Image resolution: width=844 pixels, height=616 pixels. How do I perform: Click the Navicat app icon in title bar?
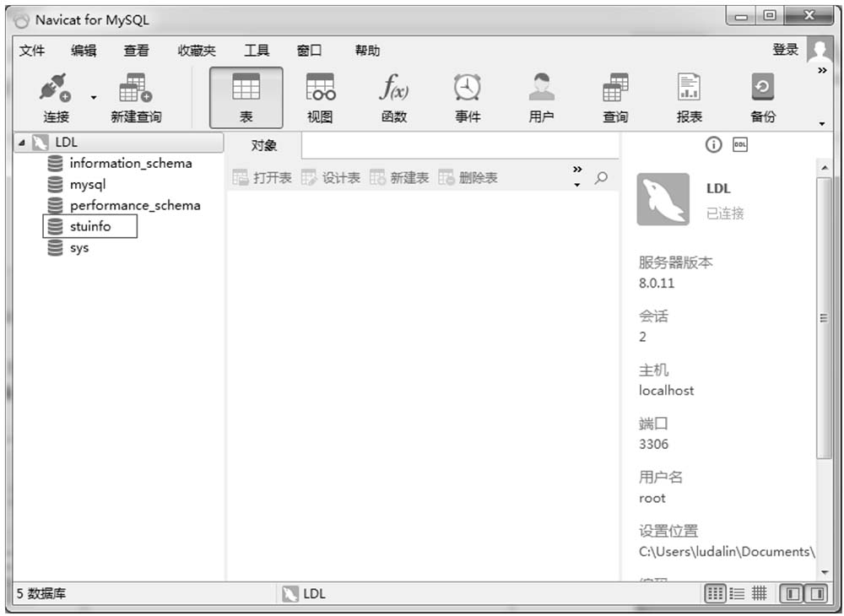(x=22, y=20)
